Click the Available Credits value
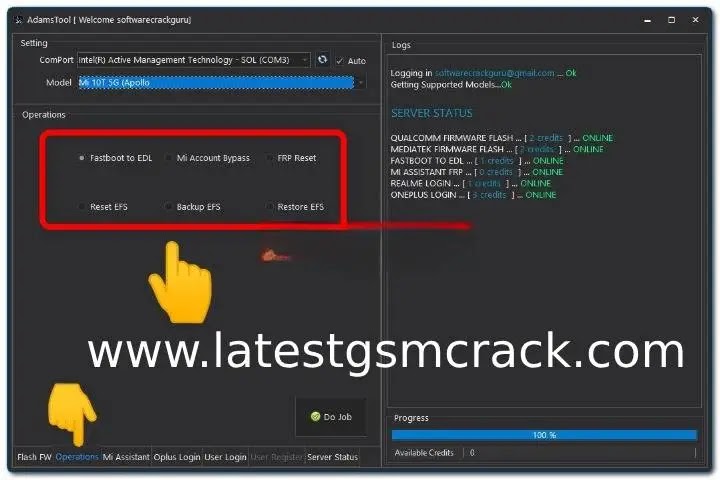Viewport: 720px width, 480px height. point(472,453)
